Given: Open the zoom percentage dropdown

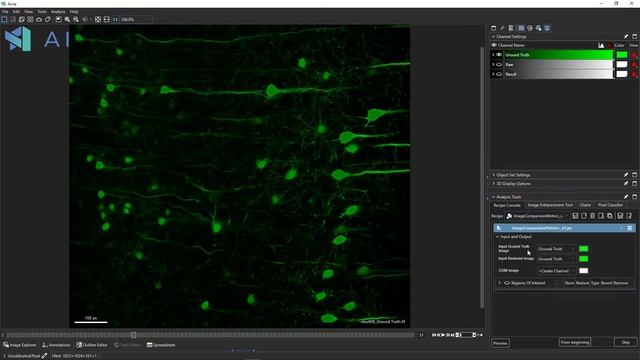Looking at the screenshot, I should point(149,19).
